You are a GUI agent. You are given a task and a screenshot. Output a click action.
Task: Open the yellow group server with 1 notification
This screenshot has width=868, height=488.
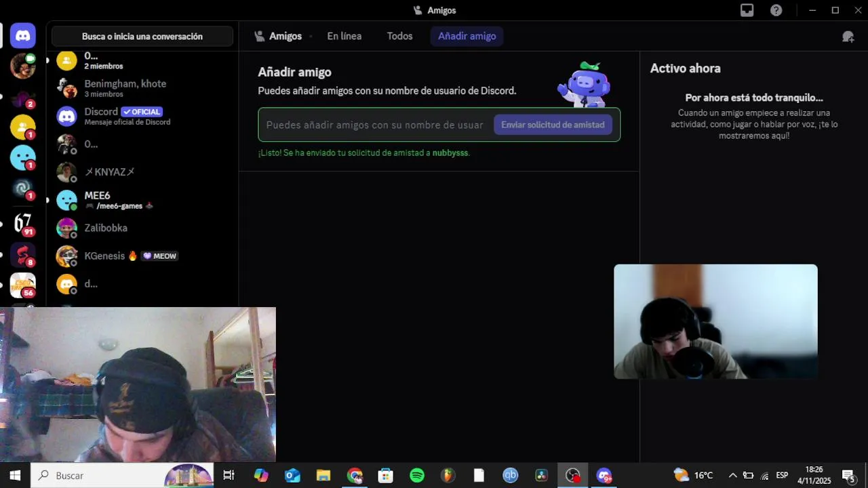point(23,127)
